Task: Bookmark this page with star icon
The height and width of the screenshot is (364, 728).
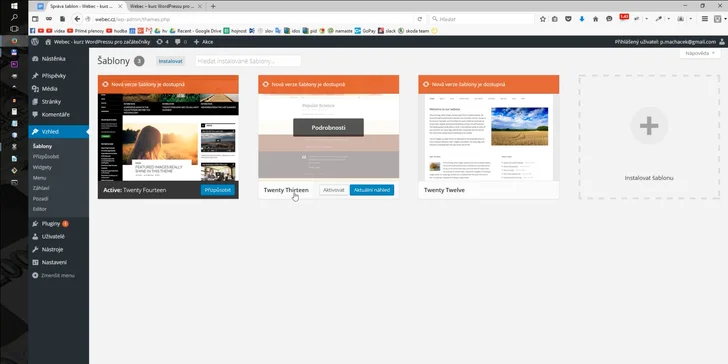Action: [543, 19]
